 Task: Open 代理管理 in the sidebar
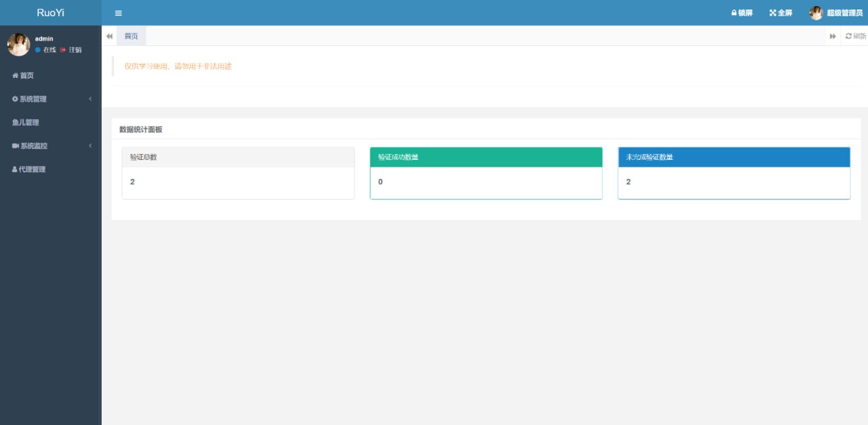(x=32, y=169)
